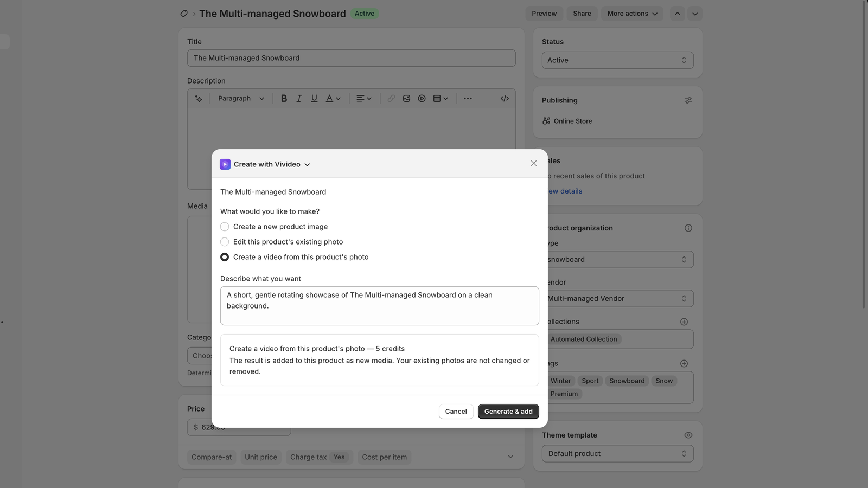This screenshot has width=868, height=488.
Task: Go to previous product with up arrow
Action: tap(678, 14)
